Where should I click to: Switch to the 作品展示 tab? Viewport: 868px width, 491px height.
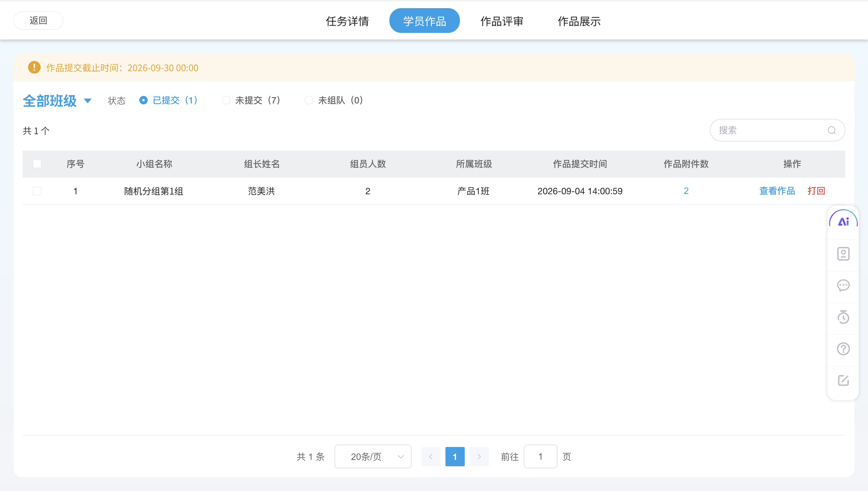(x=579, y=21)
